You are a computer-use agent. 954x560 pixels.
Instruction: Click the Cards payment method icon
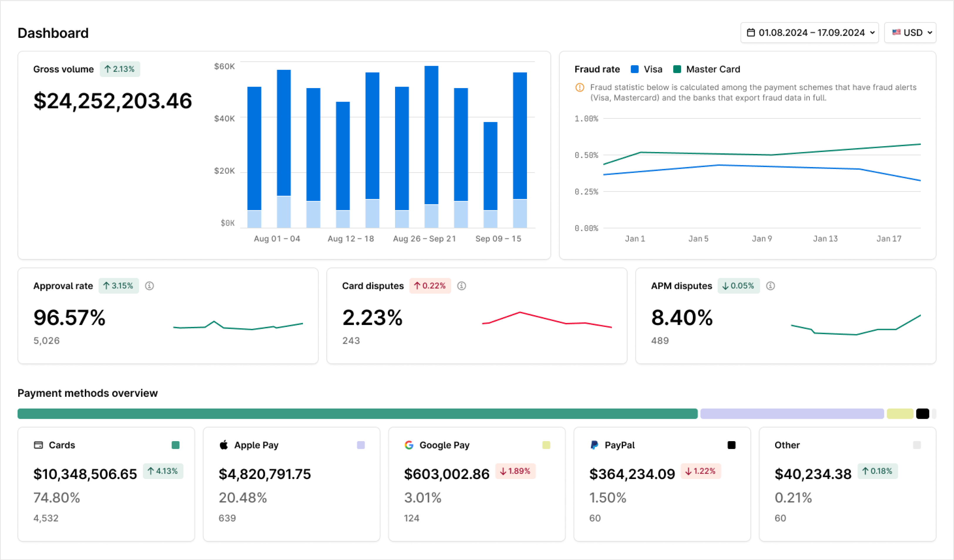tap(38, 445)
